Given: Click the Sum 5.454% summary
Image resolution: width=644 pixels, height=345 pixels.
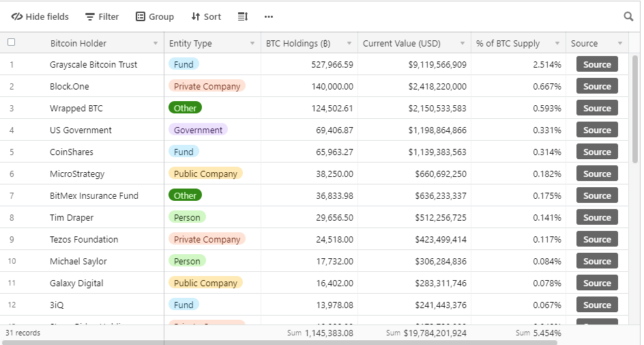Looking at the screenshot, I should point(538,333).
